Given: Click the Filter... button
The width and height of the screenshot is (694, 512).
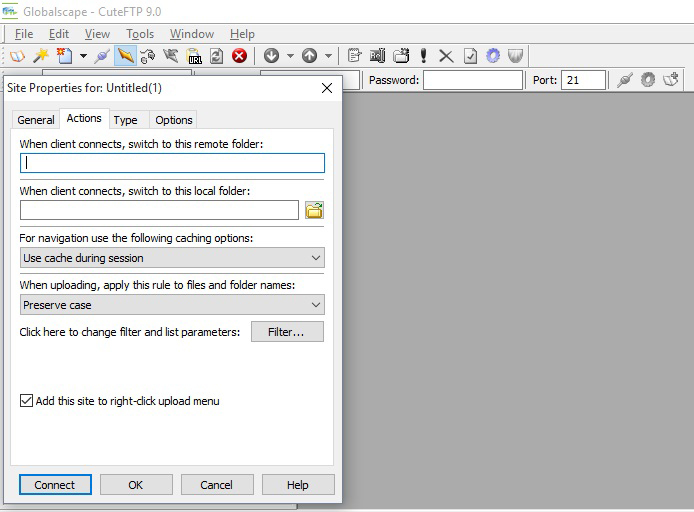Looking at the screenshot, I should [287, 332].
